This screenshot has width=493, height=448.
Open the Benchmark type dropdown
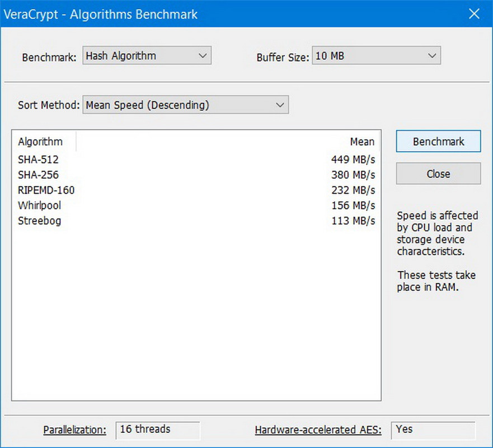147,55
